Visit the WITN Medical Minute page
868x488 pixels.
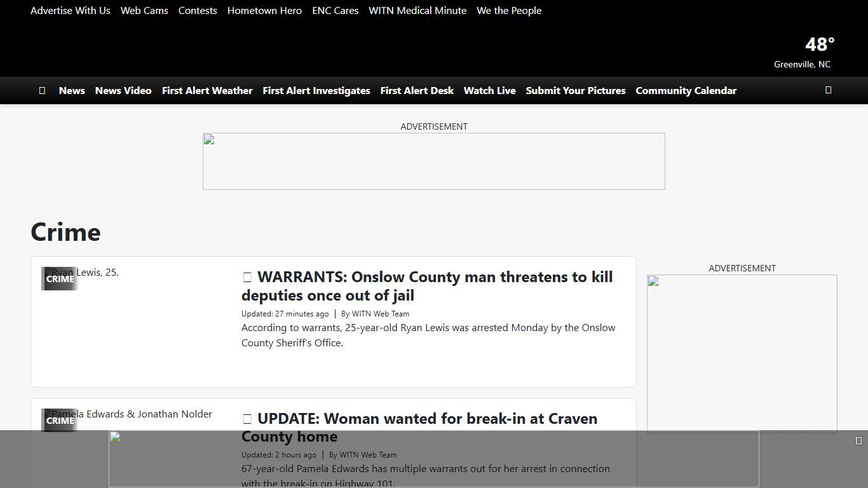[417, 11]
